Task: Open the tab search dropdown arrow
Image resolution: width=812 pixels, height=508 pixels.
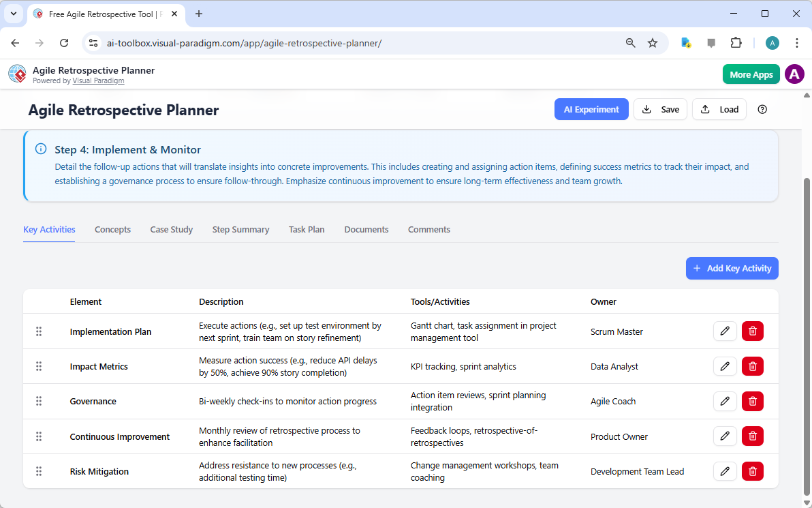Action: coord(13,14)
